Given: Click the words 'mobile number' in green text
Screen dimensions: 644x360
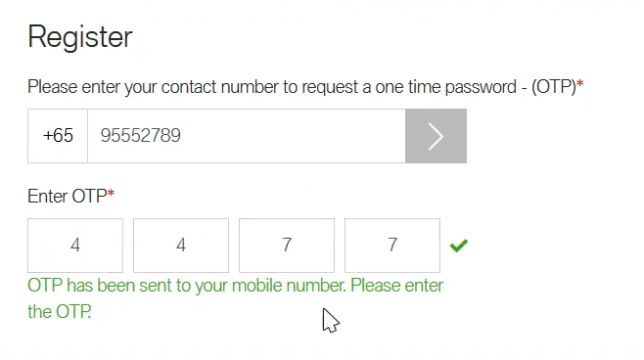Looking at the screenshot, I should (x=289, y=286).
